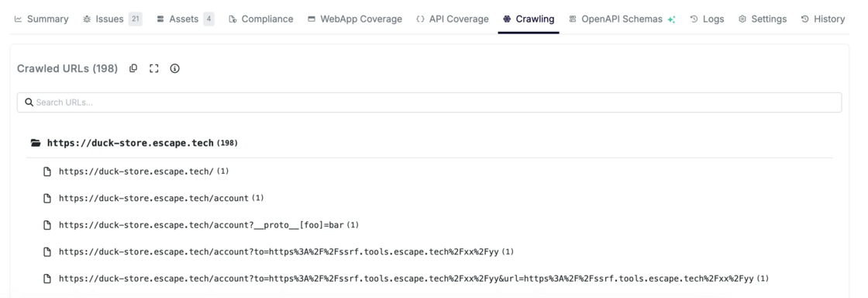Click the Issues count badge 21

click(135, 19)
